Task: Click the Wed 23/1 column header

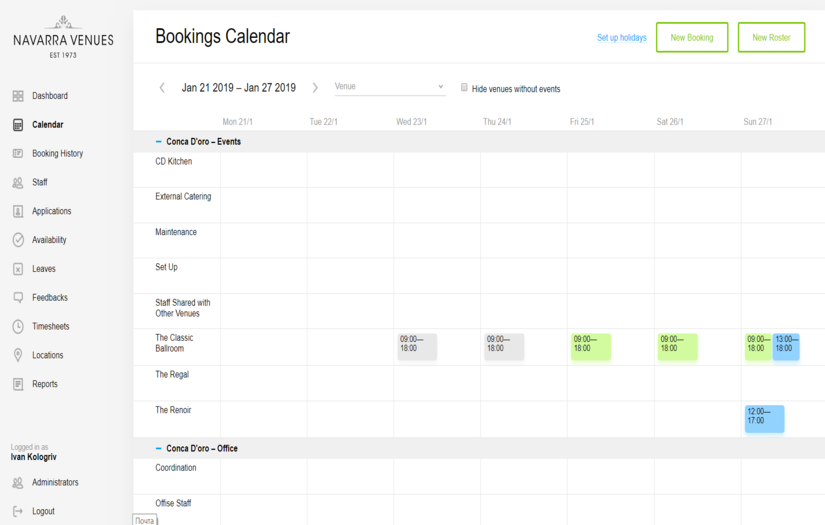Action: 411,122
